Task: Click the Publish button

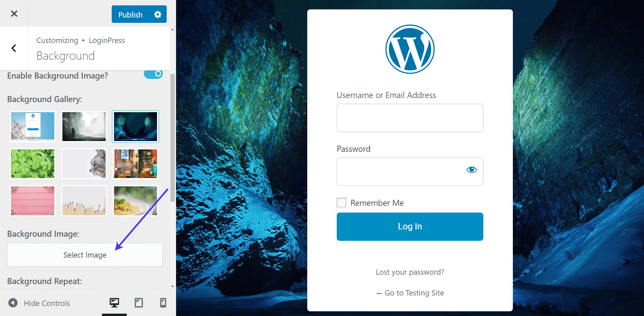Action: click(x=130, y=14)
